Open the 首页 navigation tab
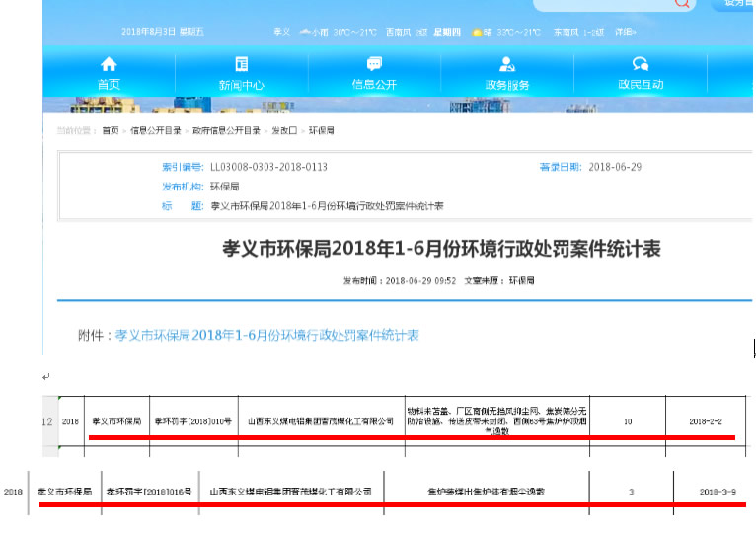 pyautogui.click(x=109, y=73)
